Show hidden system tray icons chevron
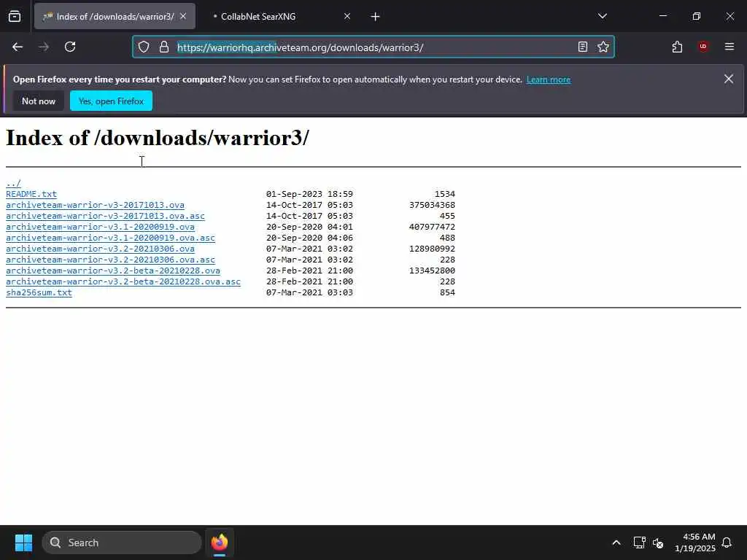Image resolution: width=747 pixels, height=560 pixels. coord(616,542)
